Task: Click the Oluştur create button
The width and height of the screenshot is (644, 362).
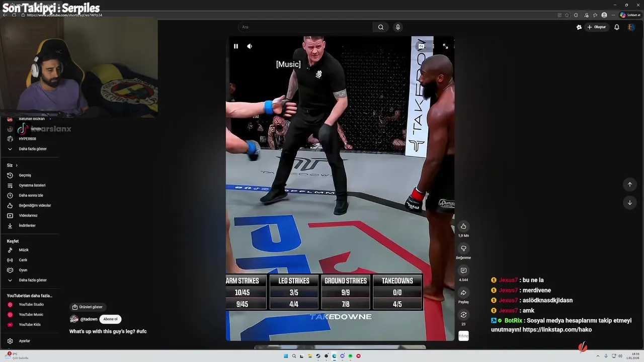Action: tap(597, 27)
